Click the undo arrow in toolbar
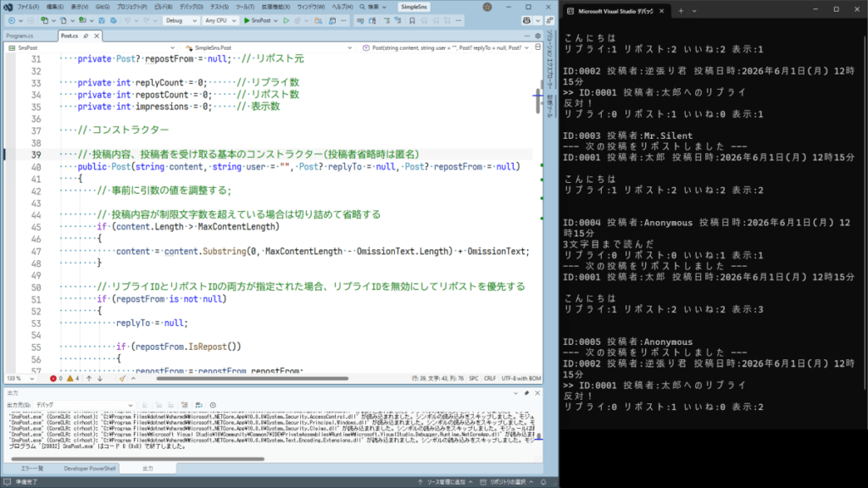The height and width of the screenshot is (488, 868). click(128, 20)
